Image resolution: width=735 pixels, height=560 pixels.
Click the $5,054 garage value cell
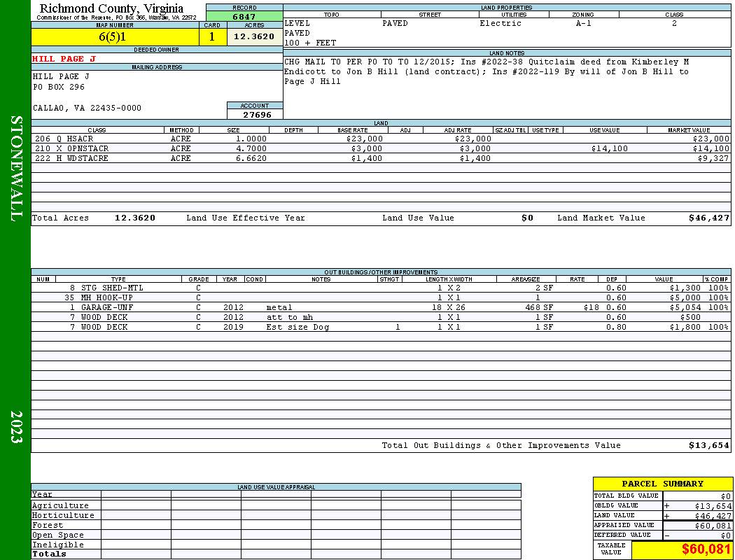[x=685, y=308]
